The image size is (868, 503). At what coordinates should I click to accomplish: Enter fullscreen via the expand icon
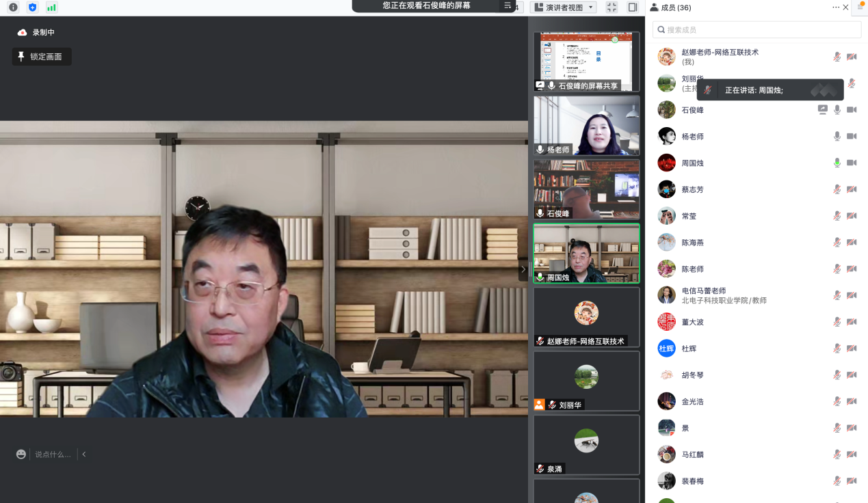click(611, 8)
